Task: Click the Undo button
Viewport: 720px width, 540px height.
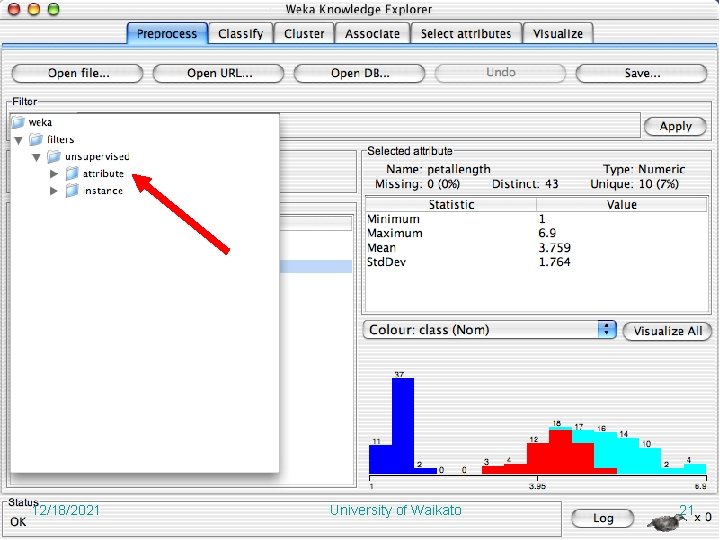Action: pyautogui.click(x=501, y=73)
